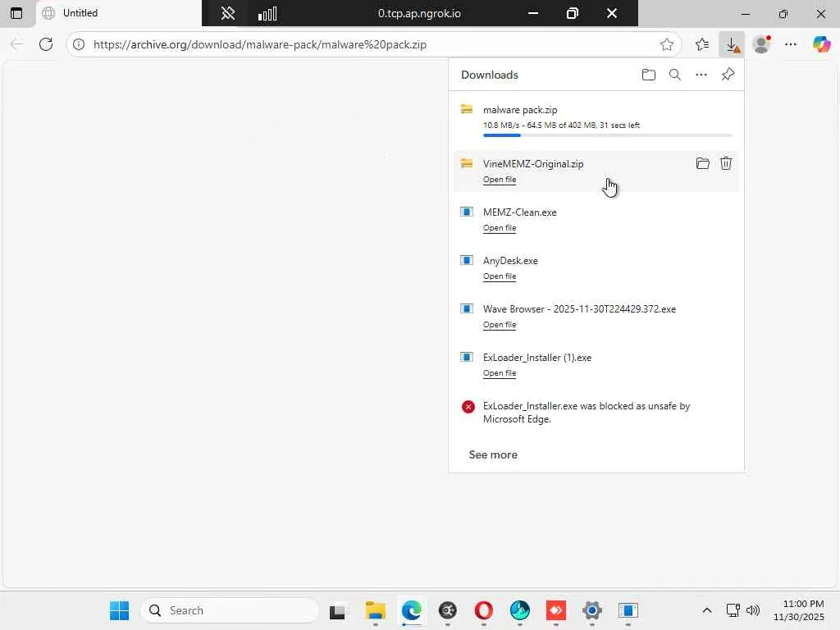The width and height of the screenshot is (840, 630).
Task: Open the downloads folder icon in Downloads panel header
Action: coord(649,75)
